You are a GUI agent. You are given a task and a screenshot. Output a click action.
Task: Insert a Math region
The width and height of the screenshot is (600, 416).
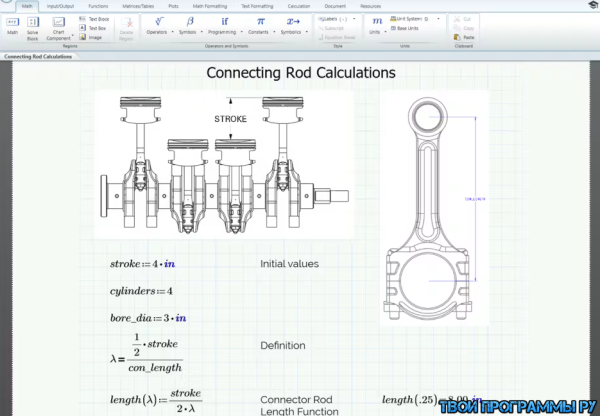12,26
